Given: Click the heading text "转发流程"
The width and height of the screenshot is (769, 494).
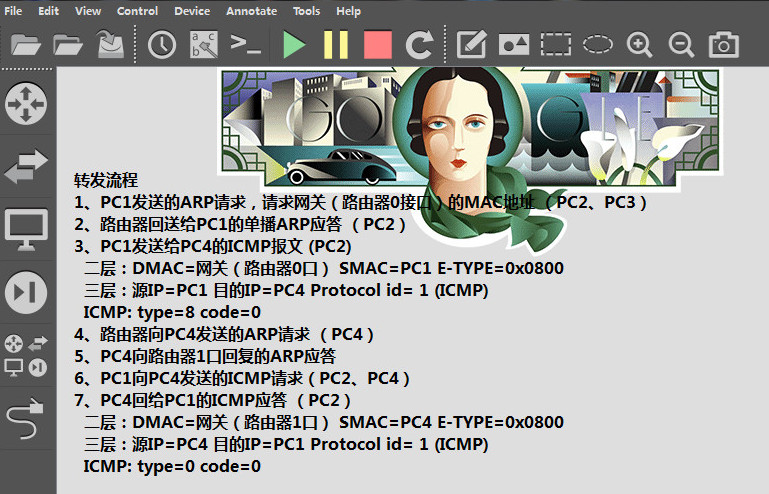Looking at the screenshot, I should coord(105,181).
